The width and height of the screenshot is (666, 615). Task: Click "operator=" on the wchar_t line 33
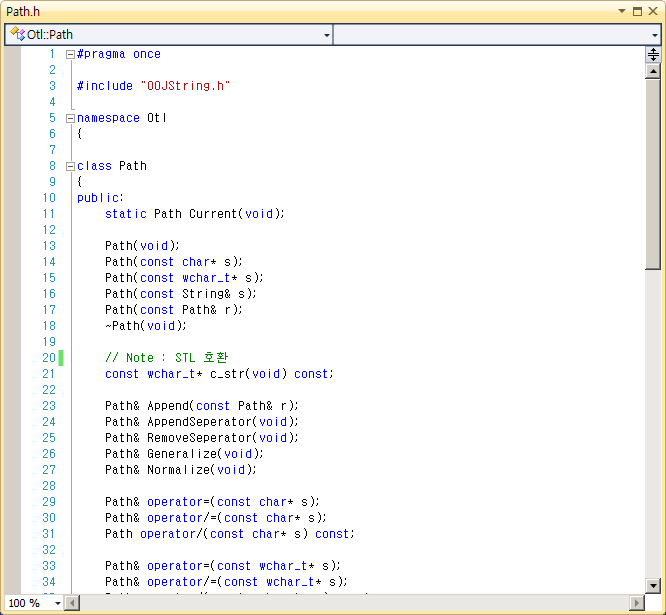[178, 566]
